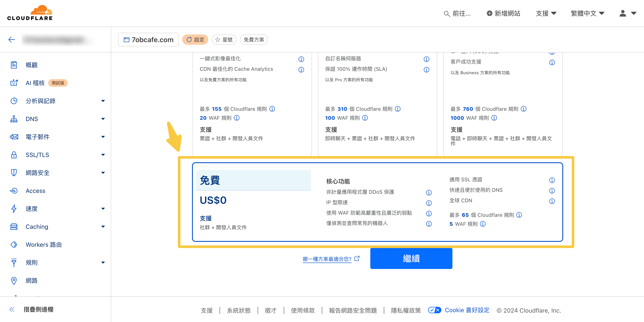Click the 速度 lightning icon
Screen dimensions: 644x322
point(14,209)
